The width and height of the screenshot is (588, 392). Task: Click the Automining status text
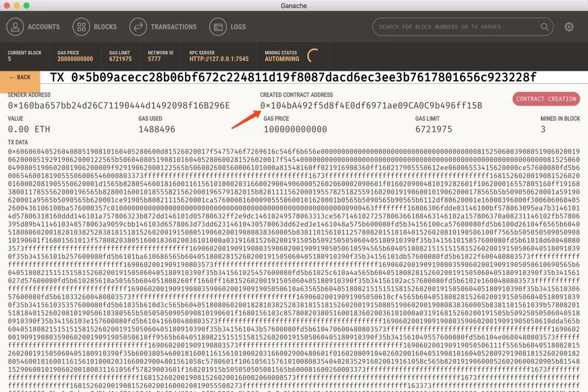[282, 59]
